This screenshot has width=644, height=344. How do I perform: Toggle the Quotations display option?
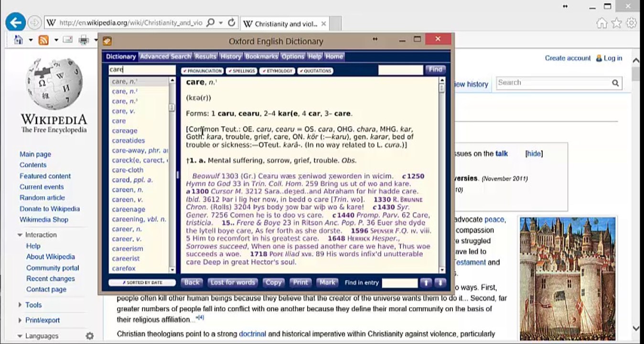tap(315, 71)
